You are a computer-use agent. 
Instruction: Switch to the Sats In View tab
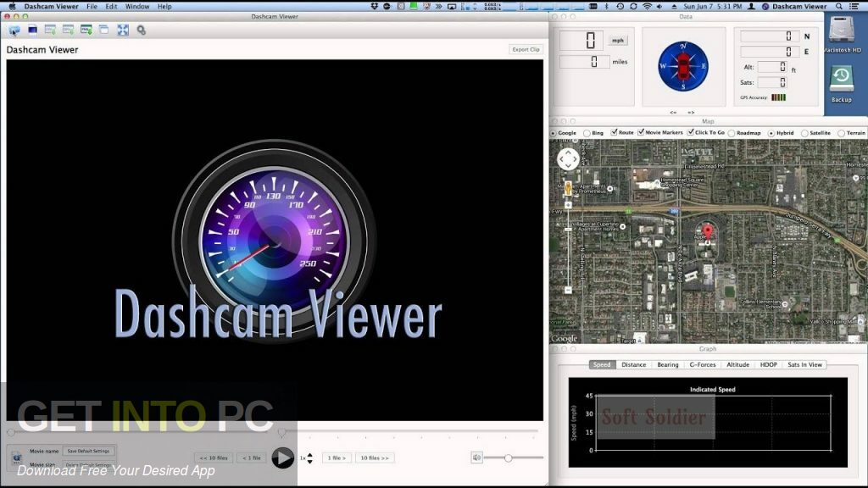pos(804,364)
